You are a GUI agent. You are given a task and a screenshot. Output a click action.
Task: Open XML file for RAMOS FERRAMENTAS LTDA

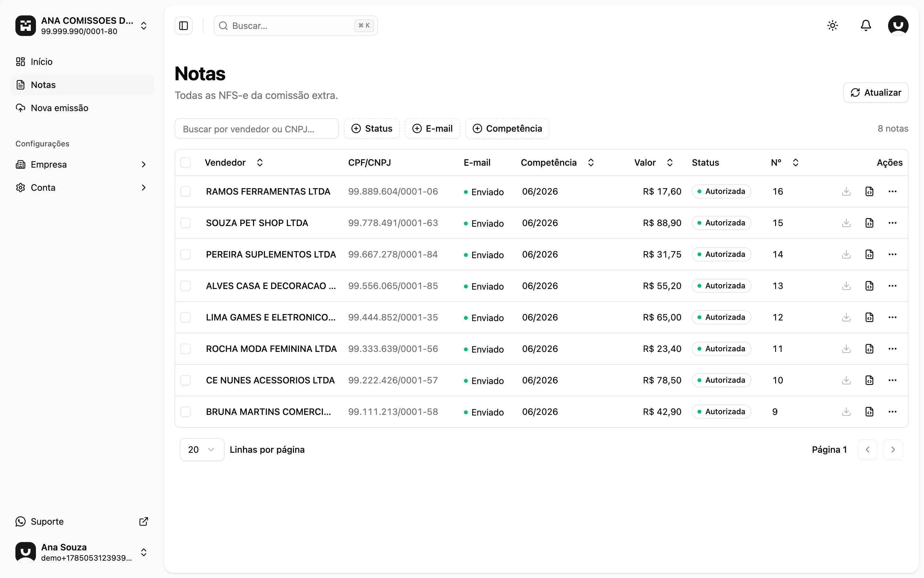tap(869, 191)
